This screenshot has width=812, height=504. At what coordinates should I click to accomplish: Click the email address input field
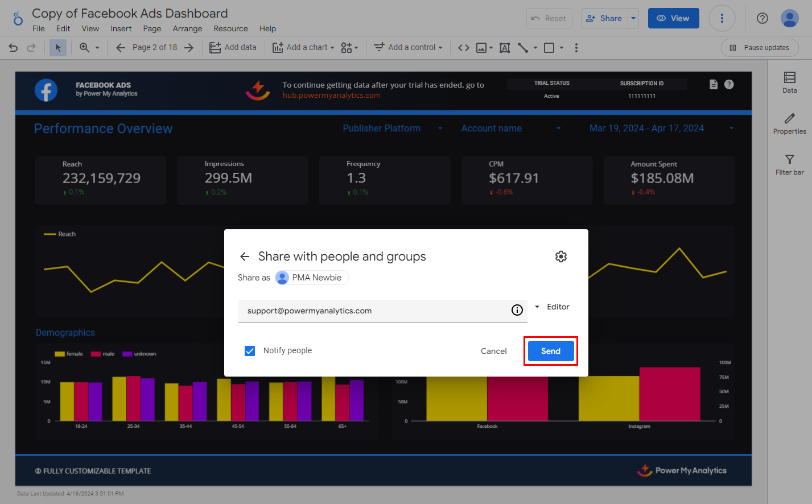coord(376,311)
